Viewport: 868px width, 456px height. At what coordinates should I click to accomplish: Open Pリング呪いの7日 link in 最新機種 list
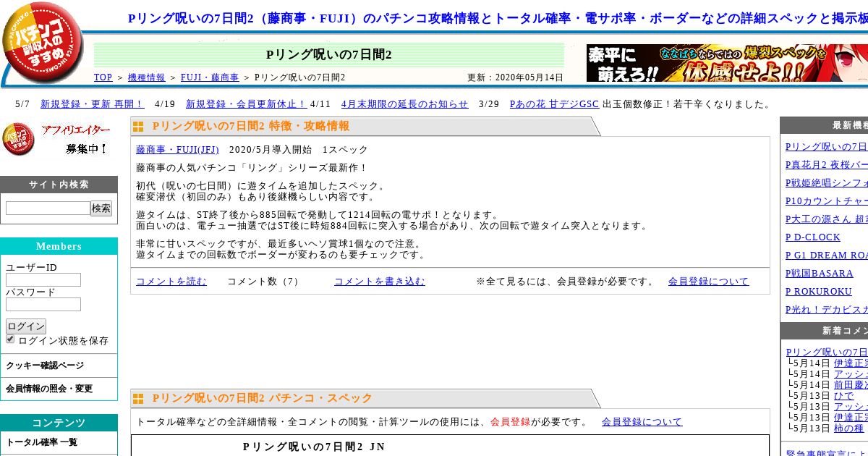(x=827, y=147)
